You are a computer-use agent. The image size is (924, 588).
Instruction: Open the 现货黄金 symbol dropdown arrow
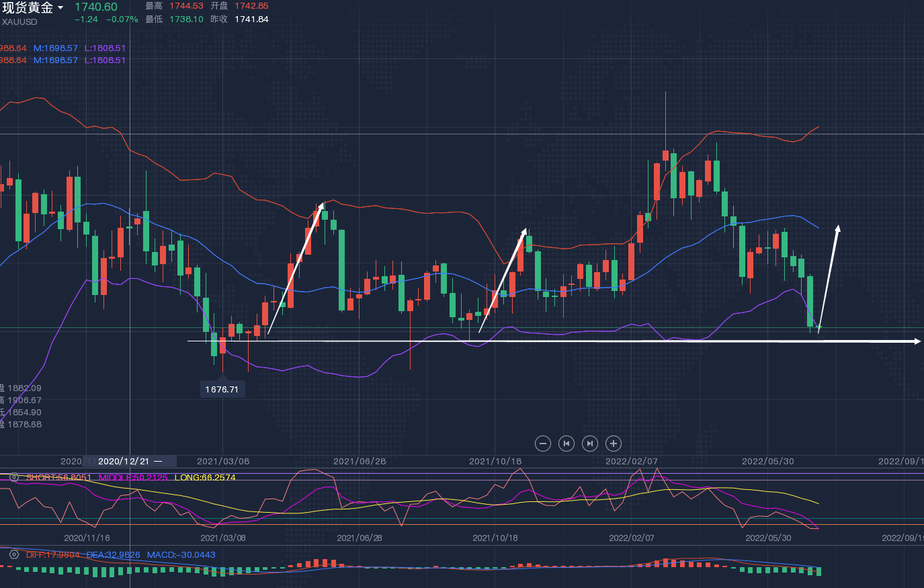coord(60,8)
